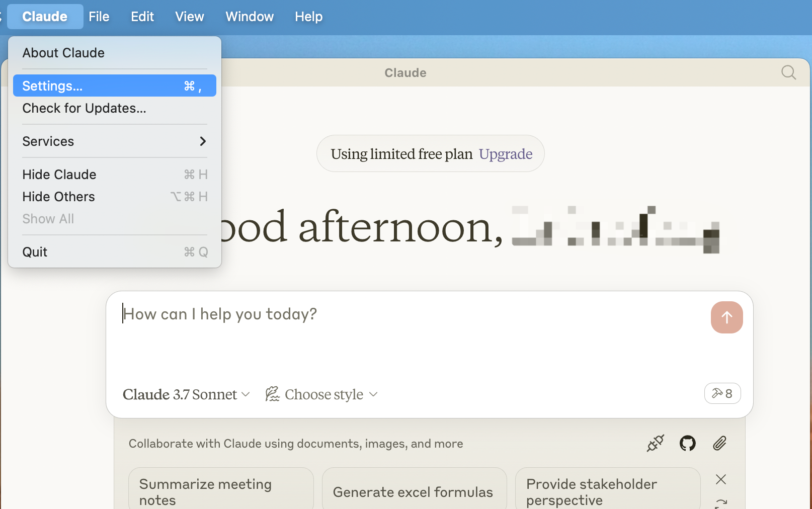This screenshot has height=509, width=812.
Task: Open the Choose style dropdown chevron
Action: (373, 394)
